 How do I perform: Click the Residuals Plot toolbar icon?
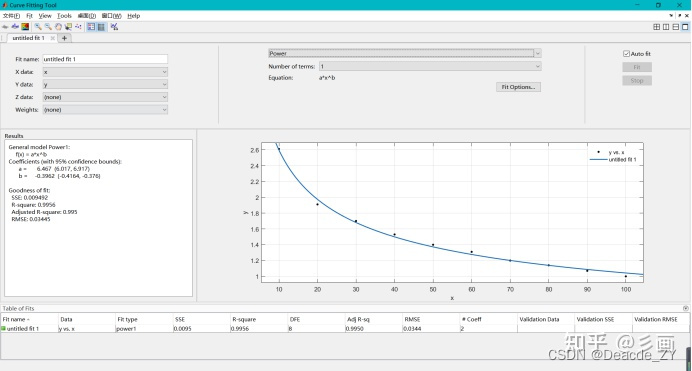[x=15, y=27]
